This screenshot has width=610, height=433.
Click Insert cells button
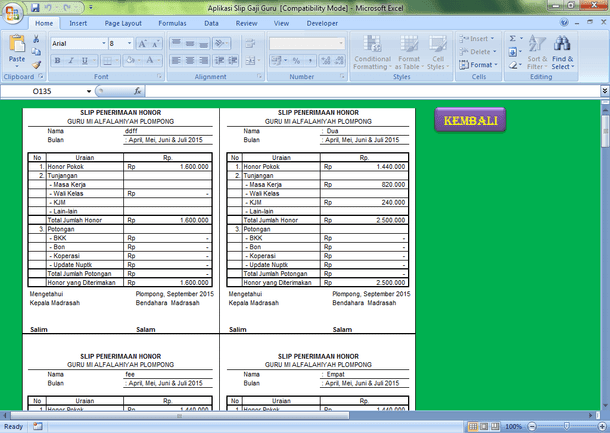[477, 39]
